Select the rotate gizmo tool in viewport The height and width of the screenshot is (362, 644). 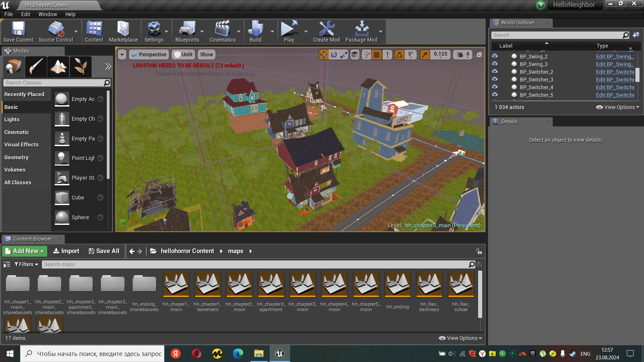pyautogui.click(x=334, y=55)
